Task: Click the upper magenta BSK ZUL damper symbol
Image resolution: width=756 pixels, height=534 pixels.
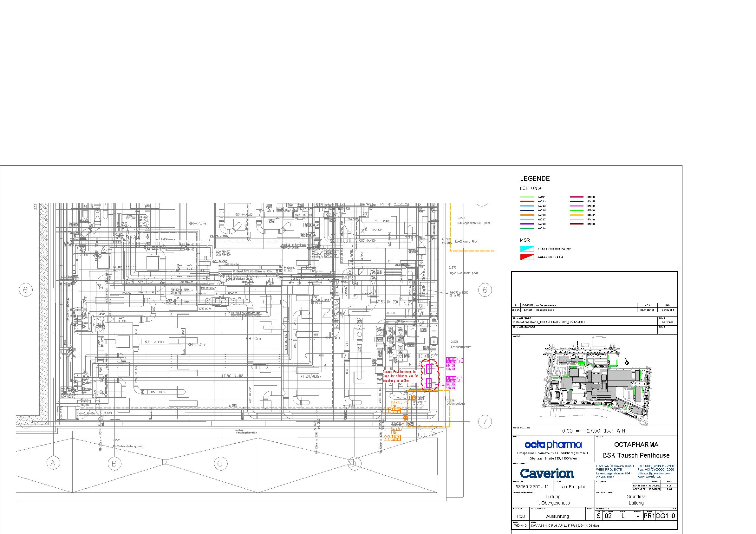Action: click(x=429, y=369)
